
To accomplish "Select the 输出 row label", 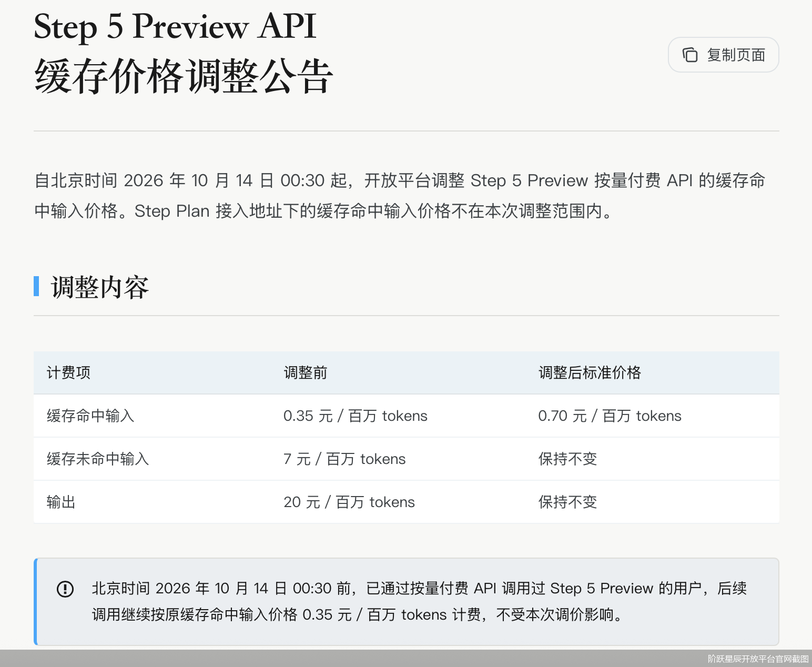I will tap(61, 502).
